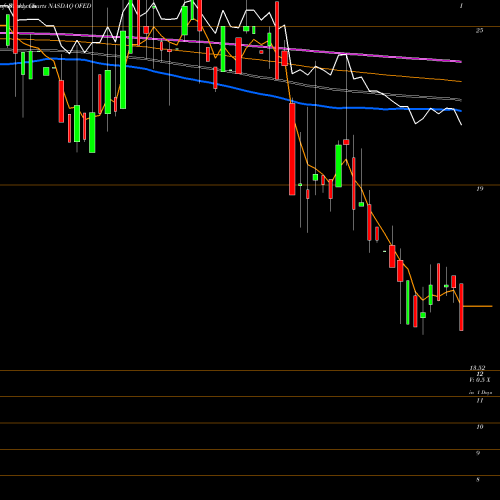Click the 11 price axis label

coord(480,401)
